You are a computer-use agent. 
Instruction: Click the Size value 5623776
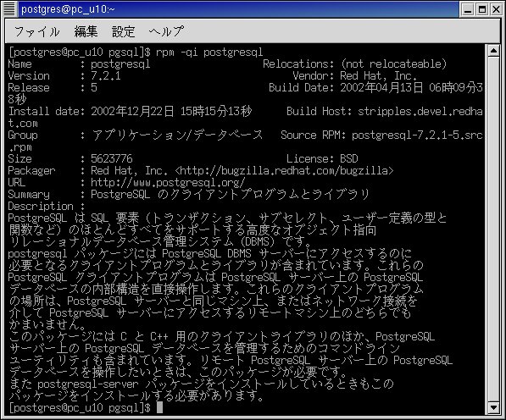pos(112,159)
